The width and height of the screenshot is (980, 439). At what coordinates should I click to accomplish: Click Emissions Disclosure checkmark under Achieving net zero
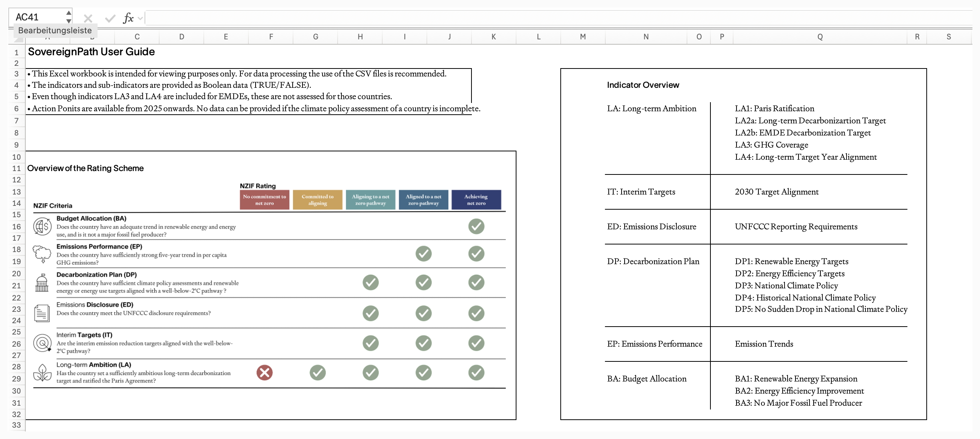click(x=476, y=313)
